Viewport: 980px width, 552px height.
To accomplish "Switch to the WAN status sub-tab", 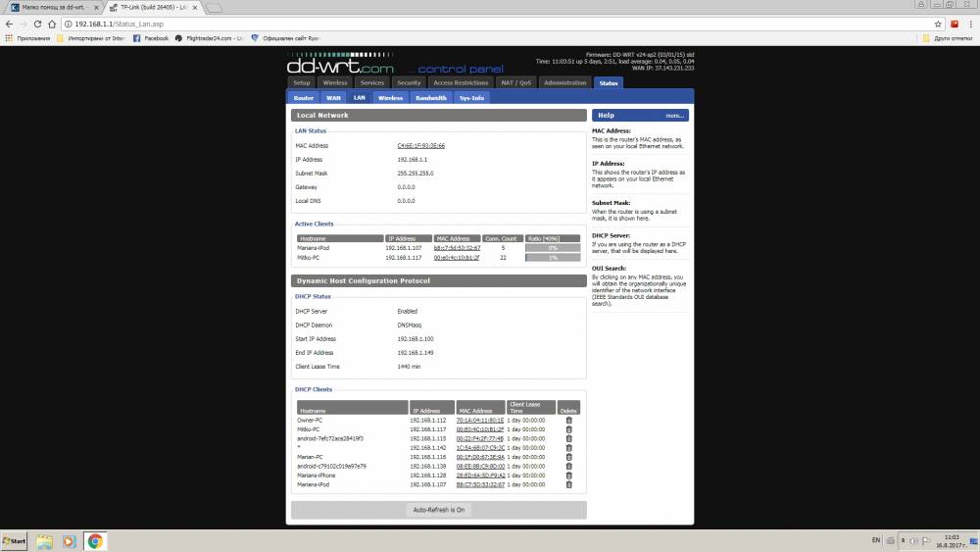I will (334, 98).
